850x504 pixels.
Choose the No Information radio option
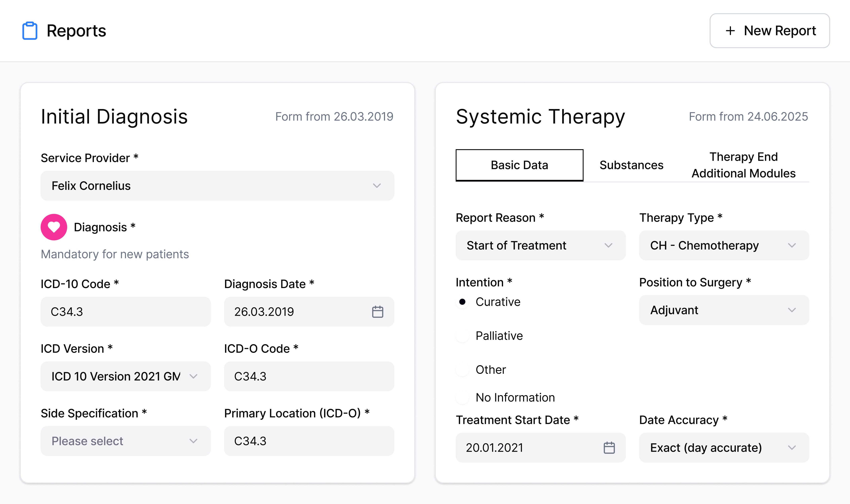click(462, 397)
